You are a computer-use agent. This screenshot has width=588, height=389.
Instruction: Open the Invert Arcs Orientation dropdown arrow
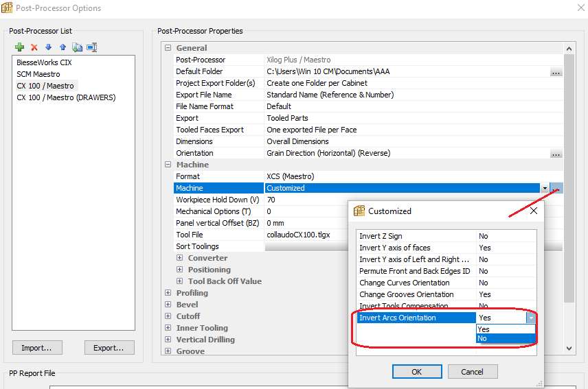pyautogui.click(x=530, y=318)
